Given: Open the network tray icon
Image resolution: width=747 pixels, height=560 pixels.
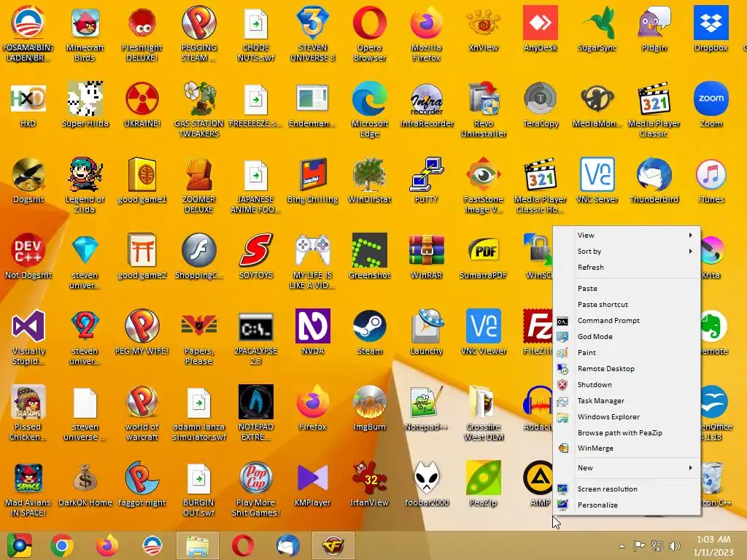Looking at the screenshot, I should pyautogui.click(x=657, y=546).
